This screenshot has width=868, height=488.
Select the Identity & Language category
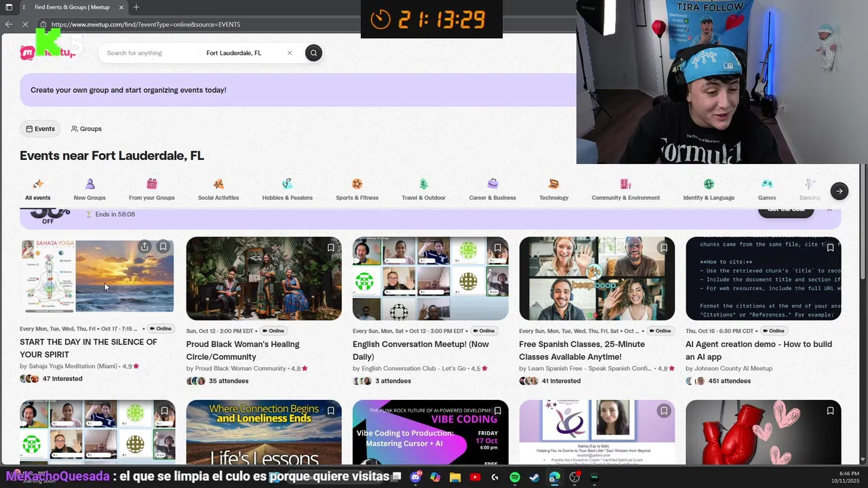[709, 190]
